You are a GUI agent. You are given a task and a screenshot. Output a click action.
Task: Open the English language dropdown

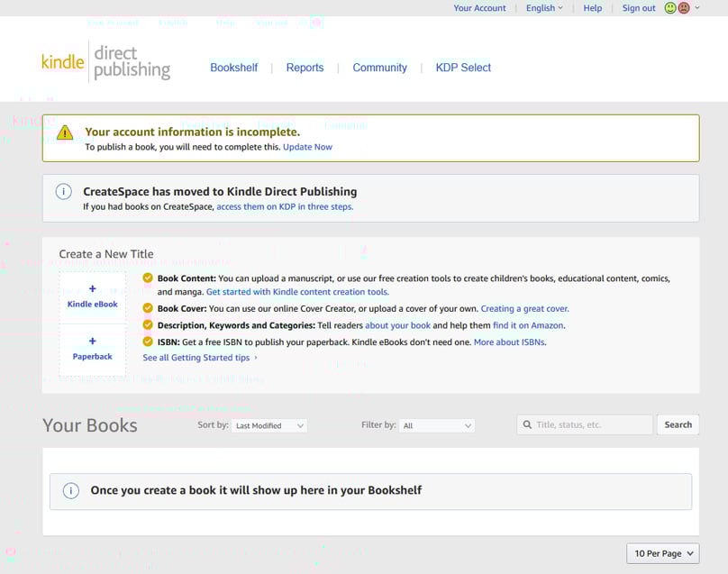coord(541,7)
